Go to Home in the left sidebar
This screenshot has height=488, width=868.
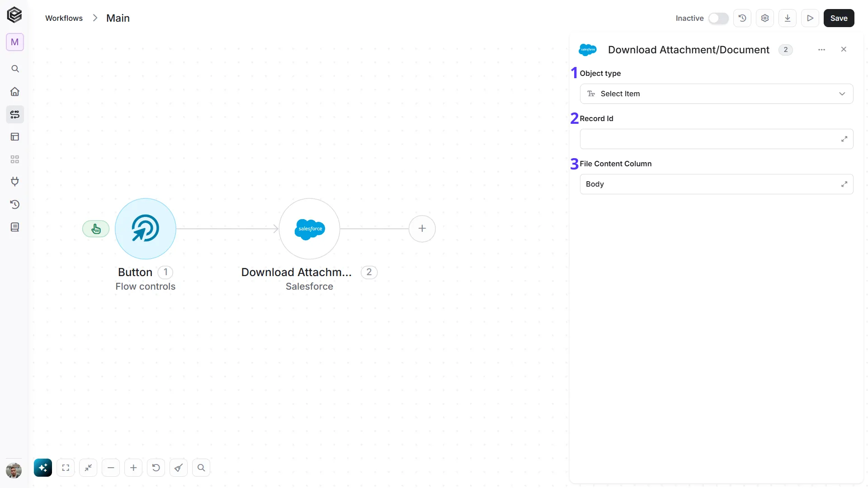(15, 92)
